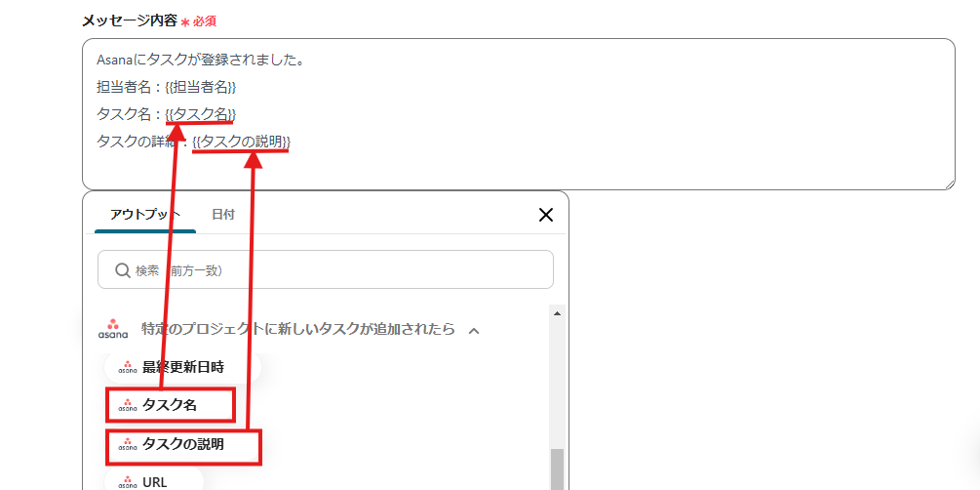Select the {{タスク名}} token in the message
The image size is (980, 490).
click(201, 114)
